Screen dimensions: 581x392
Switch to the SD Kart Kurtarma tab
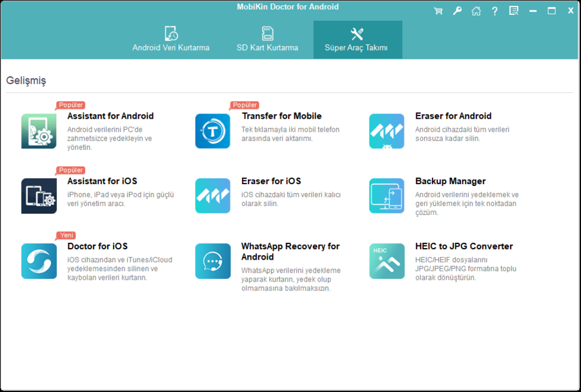tap(267, 39)
